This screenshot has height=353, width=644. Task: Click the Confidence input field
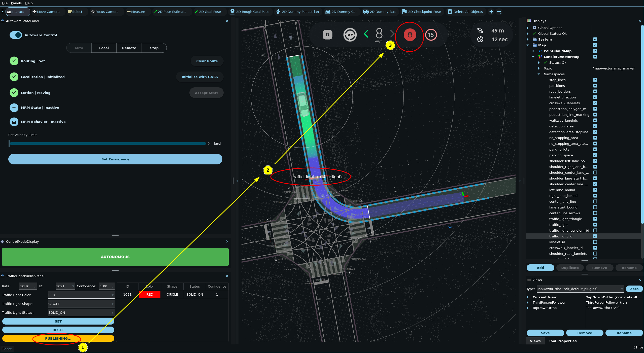pyautogui.click(x=105, y=286)
